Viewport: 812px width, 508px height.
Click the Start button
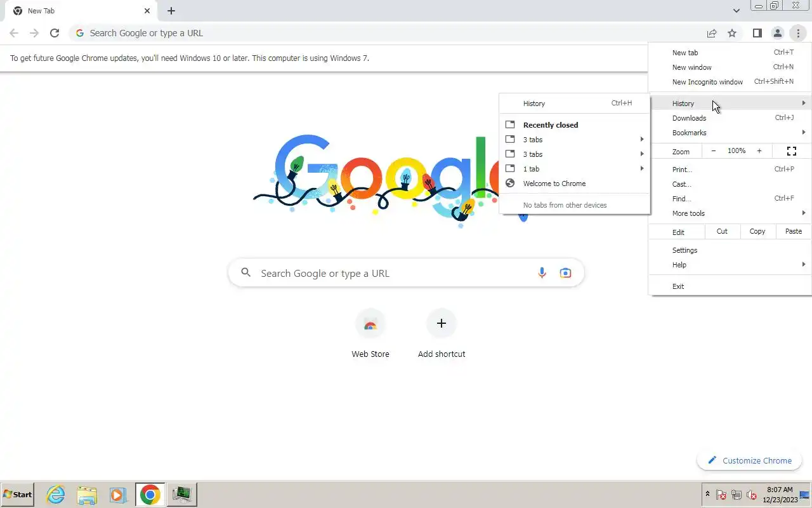18,495
